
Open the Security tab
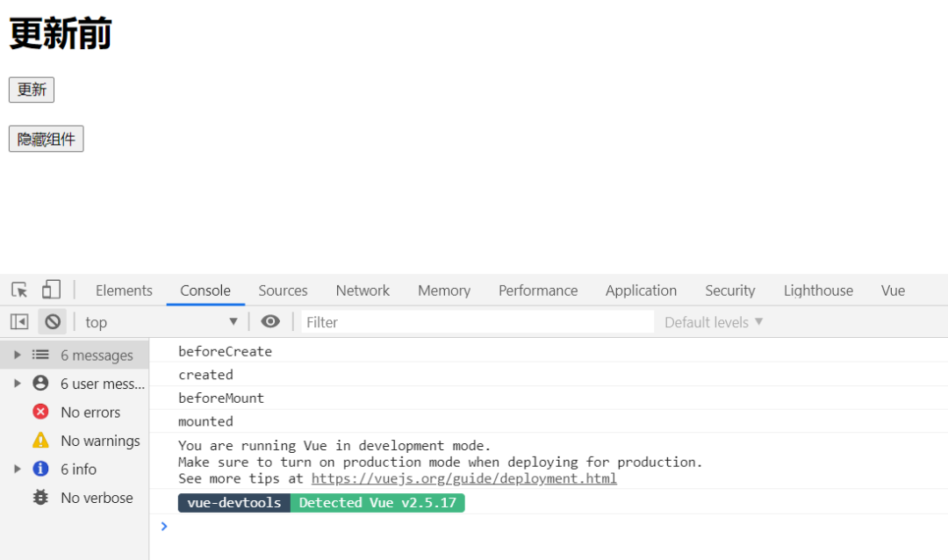729,291
